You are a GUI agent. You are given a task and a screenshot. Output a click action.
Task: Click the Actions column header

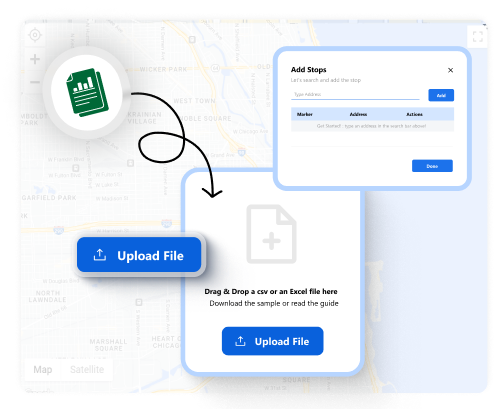coord(414,114)
